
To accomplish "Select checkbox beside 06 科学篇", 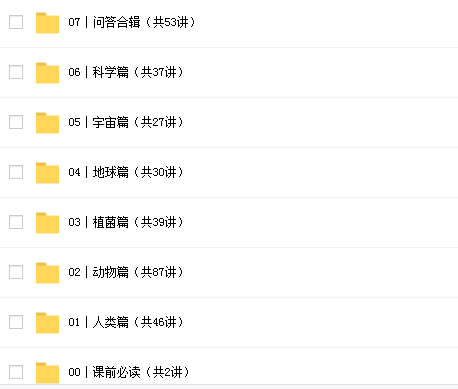I will click(x=16, y=72).
